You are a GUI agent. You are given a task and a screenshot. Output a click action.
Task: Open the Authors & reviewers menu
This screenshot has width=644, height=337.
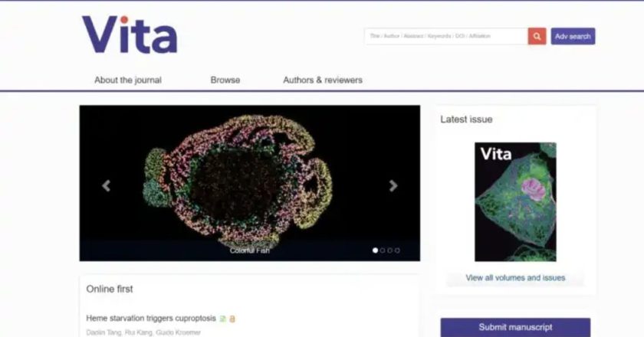pyautogui.click(x=323, y=80)
